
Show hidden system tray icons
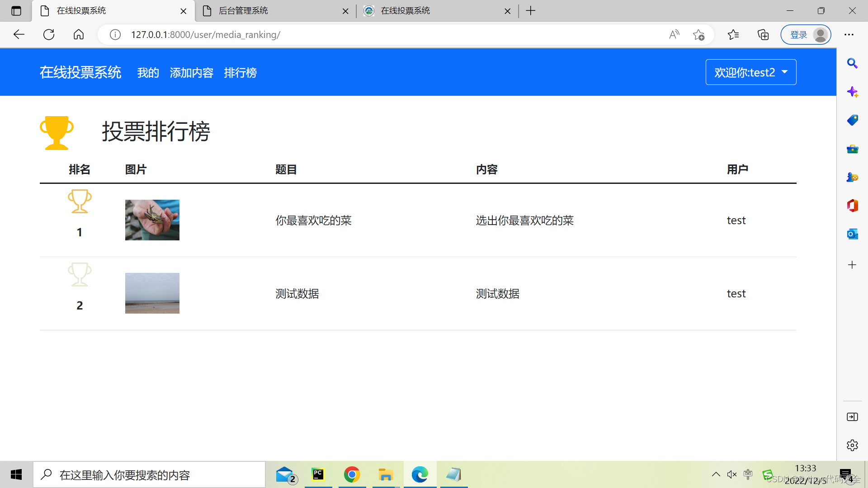click(x=716, y=474)
